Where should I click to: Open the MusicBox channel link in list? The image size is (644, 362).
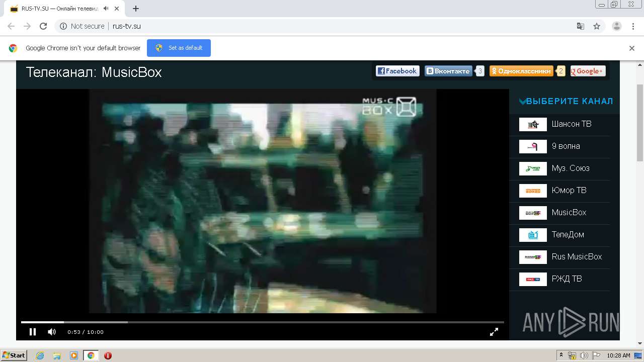point(569,213)
